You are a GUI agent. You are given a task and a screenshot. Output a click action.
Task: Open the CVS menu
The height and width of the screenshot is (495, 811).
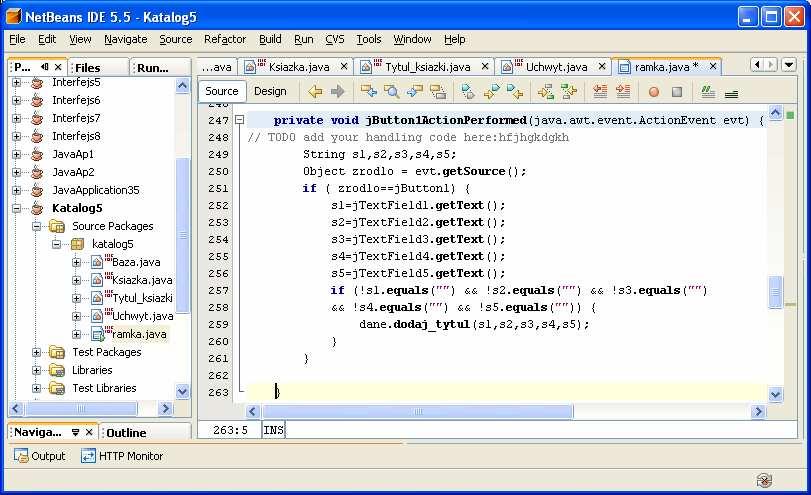(x=335, y=39)
